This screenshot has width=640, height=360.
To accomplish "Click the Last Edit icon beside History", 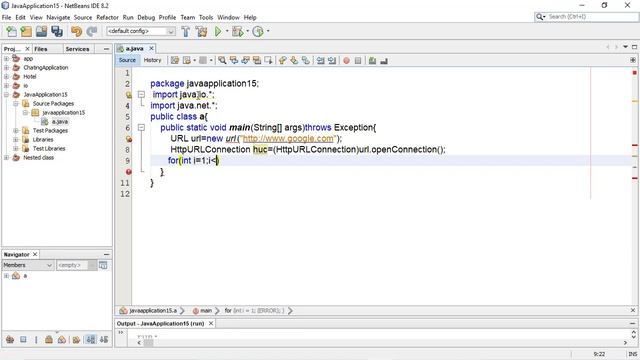I will tap(175, 60).
